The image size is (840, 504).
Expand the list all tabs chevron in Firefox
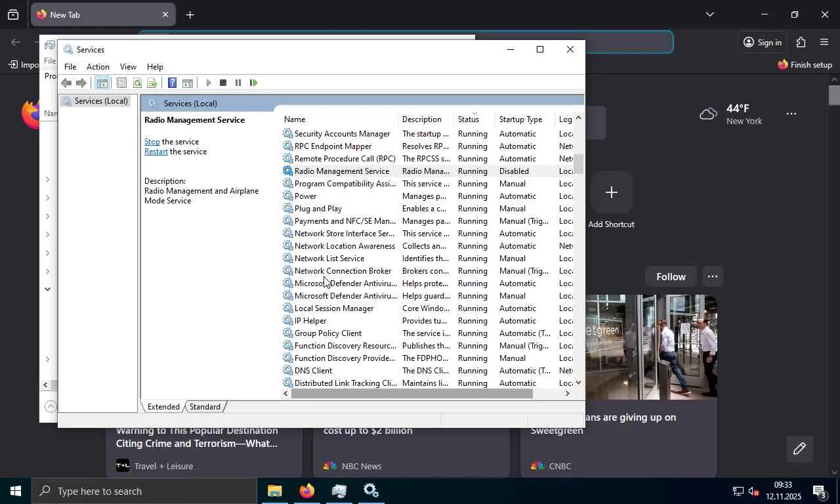click(709, 14)
